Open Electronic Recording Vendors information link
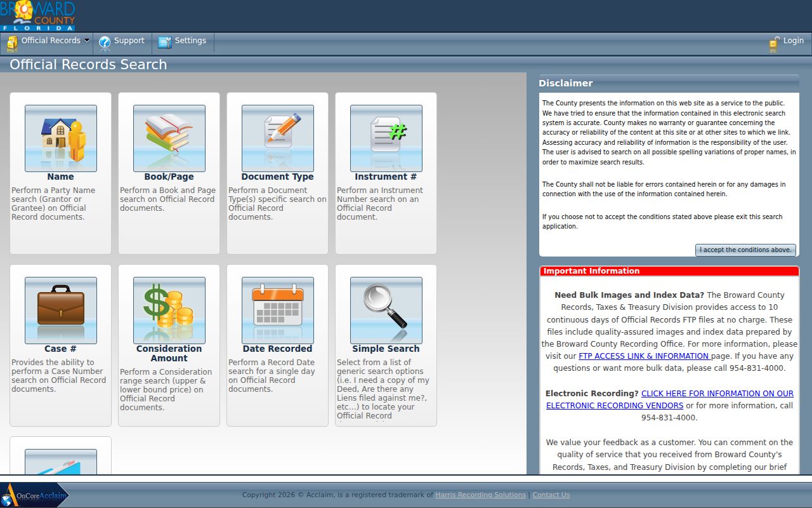This screenshot has height=508, width=812. pos(670,399)
